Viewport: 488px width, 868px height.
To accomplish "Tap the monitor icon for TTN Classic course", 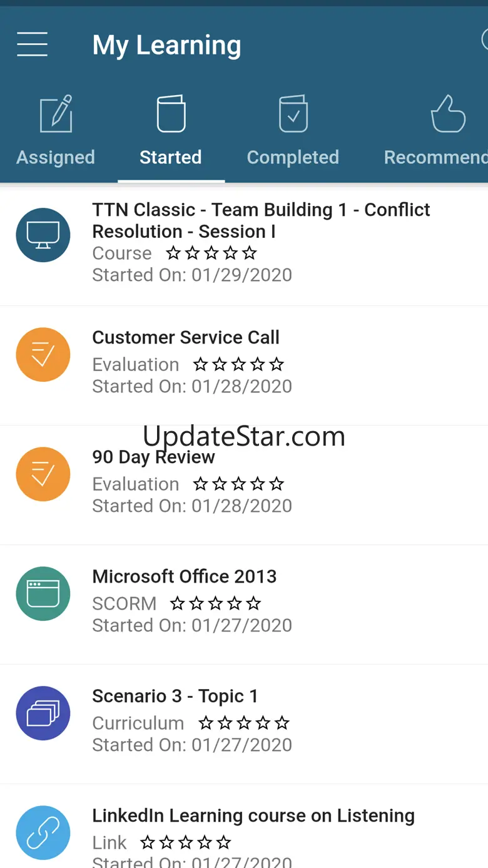I will point(43,235).
